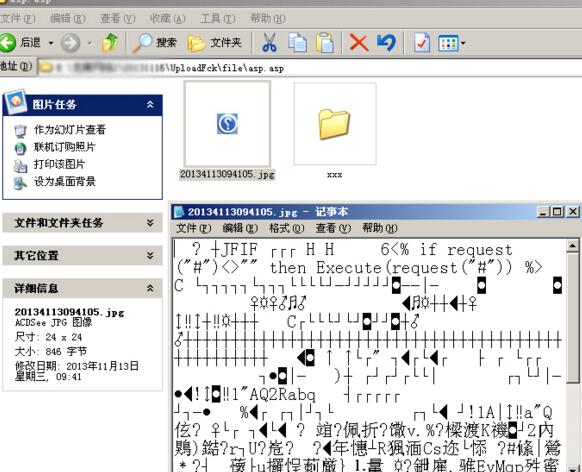Select the xxx folder thumbnail
This screenshot has width=582, height=472.
click(335, 124)
